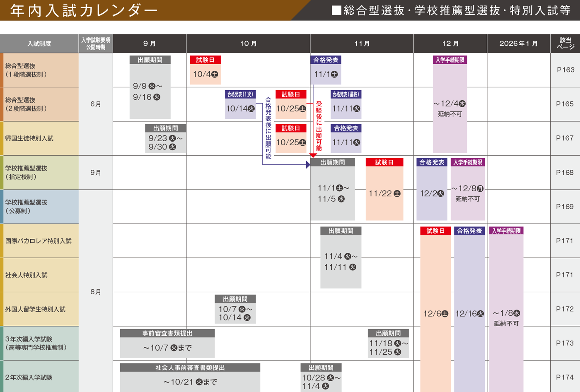Click 8月 in the 公開時期 column

pos(96,292)
